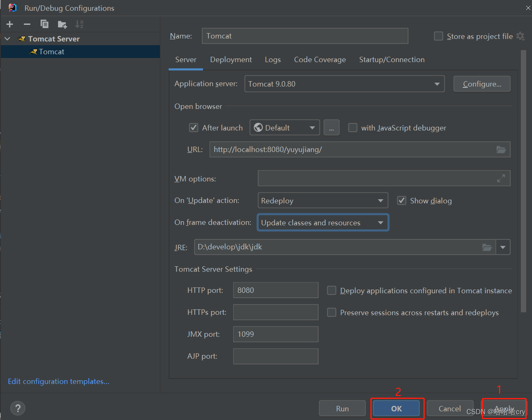532x420 pixels.
Task: Open Edit configuration templates link
Action: coord(58,381)
